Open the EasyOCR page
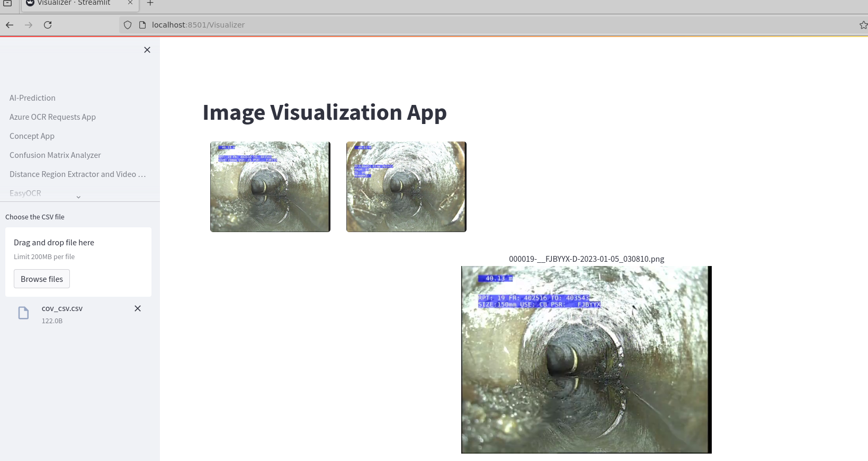 click(25, 193)
